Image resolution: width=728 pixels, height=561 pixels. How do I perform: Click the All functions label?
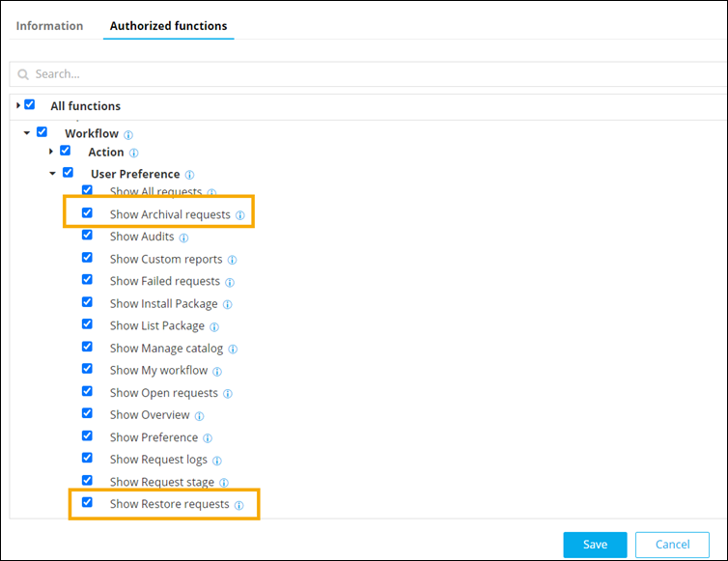click(x=85, y=106)
